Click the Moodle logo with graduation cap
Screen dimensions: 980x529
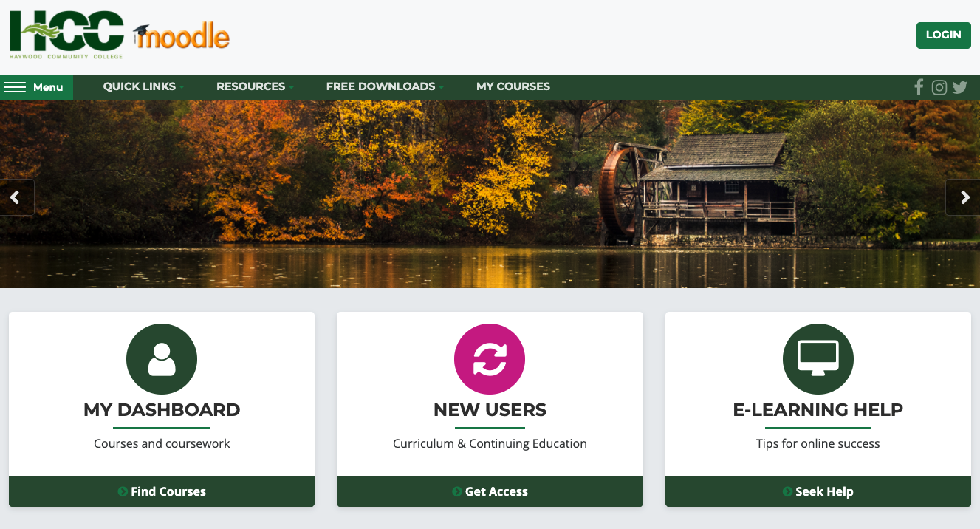pyautogui.click(x=182, y=35)
